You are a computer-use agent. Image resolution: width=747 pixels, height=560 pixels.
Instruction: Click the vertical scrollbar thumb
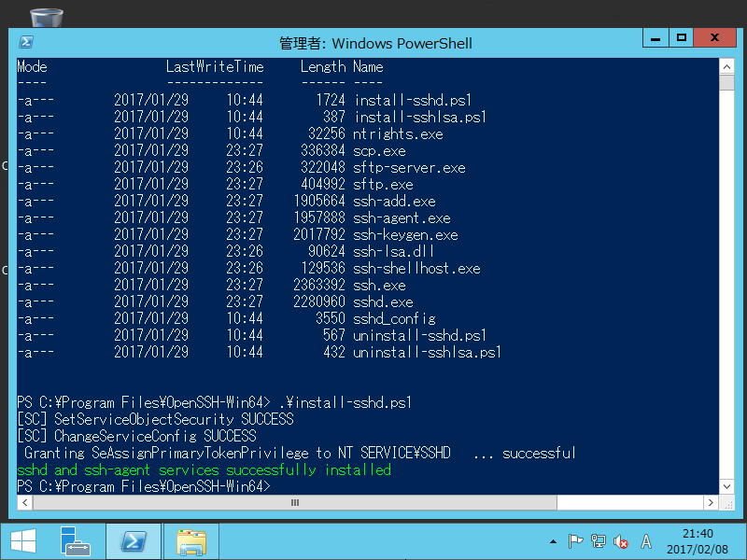click(x=726, y=82)
